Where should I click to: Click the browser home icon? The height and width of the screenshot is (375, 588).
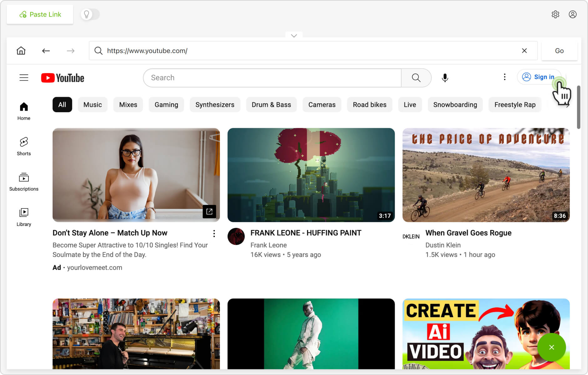(21, 51)
